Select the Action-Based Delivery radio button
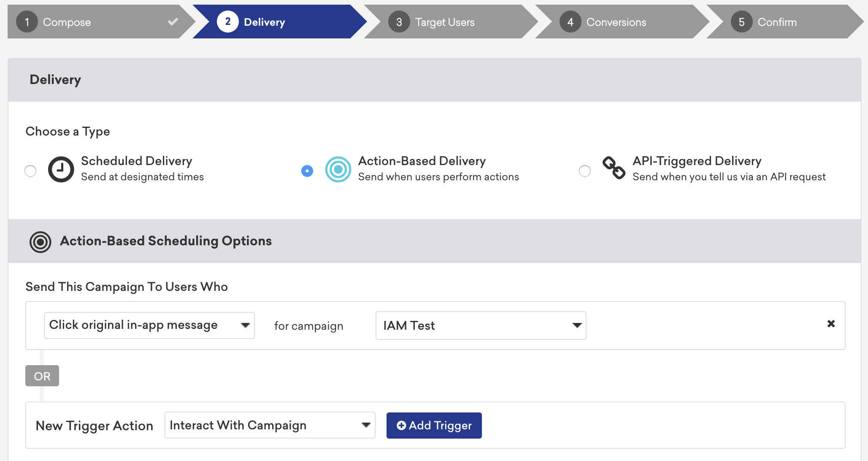This screenshot has width=868, height=461. tap(307, 171)
